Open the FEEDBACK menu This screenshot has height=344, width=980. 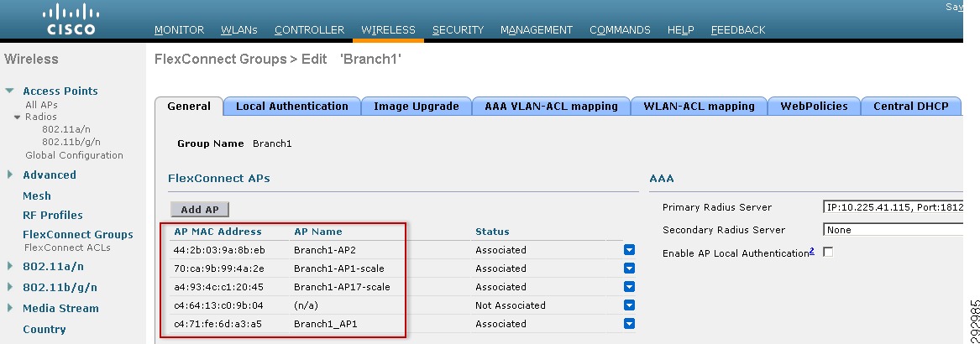(x=738, y=30)
